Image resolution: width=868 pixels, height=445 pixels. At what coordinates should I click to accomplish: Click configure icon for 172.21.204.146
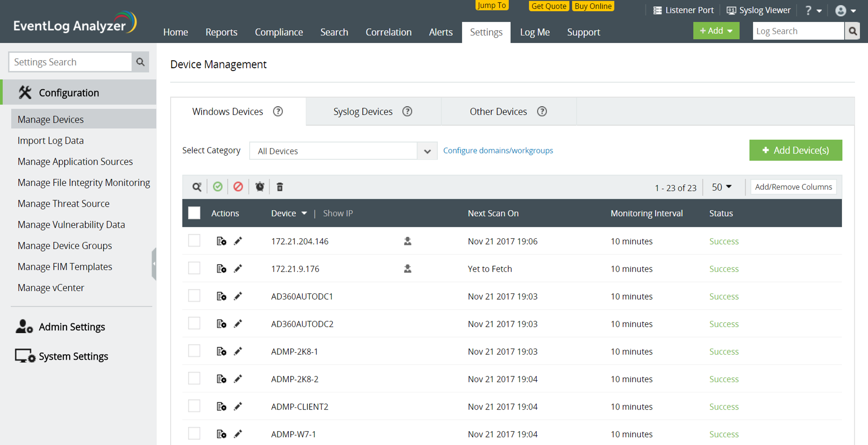221,241
